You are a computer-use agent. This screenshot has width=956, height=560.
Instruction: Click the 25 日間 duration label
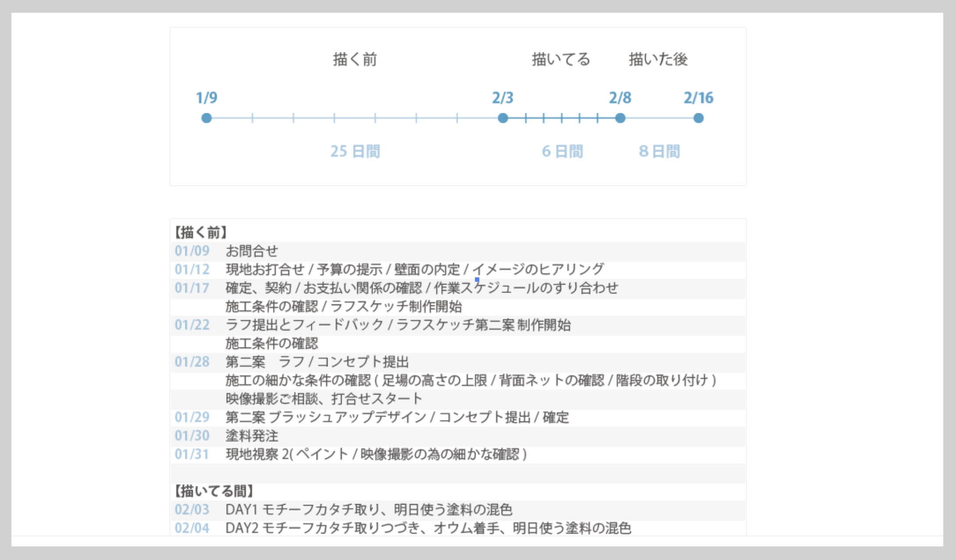355,152
